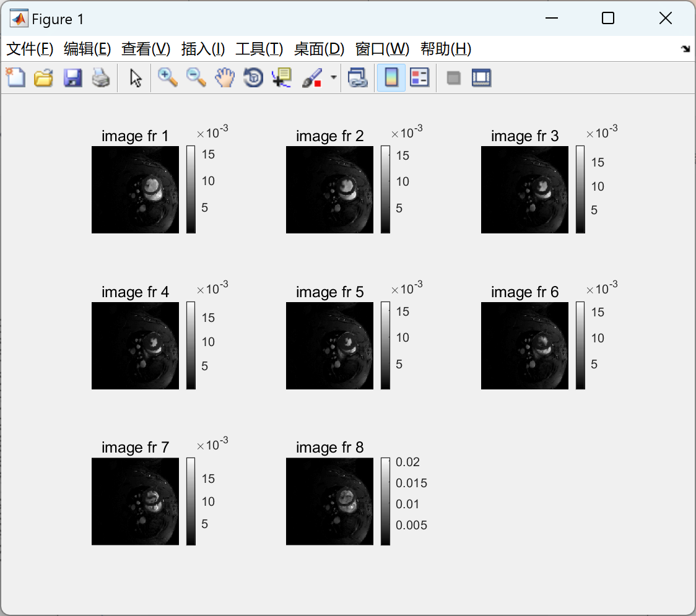Screen dimensions: 696x616
Task: Open the 文件(F) menu
Action: click(30, 49)
